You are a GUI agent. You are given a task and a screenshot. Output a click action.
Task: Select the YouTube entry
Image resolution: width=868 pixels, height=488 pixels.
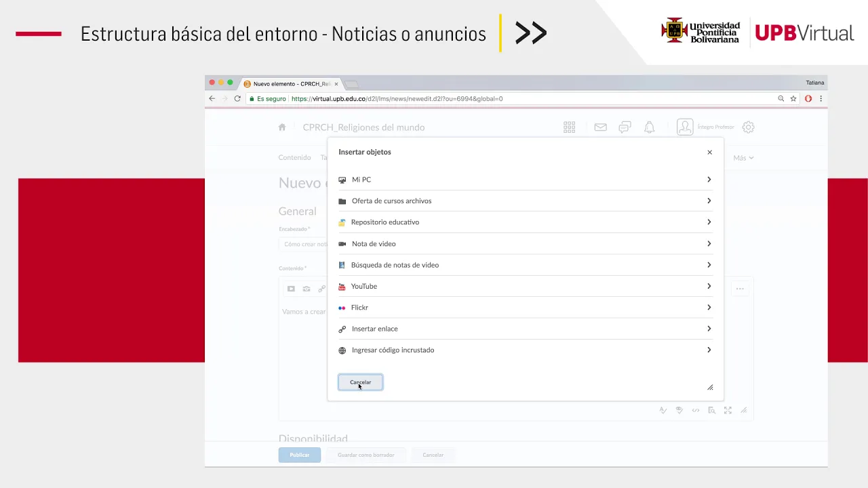pos(526,286)
